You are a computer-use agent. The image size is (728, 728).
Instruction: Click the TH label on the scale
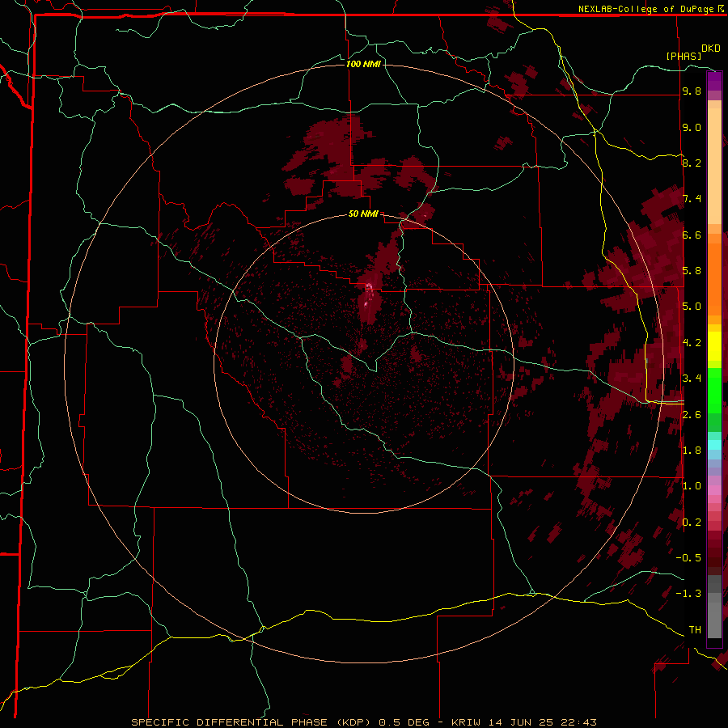coord(695,630)
